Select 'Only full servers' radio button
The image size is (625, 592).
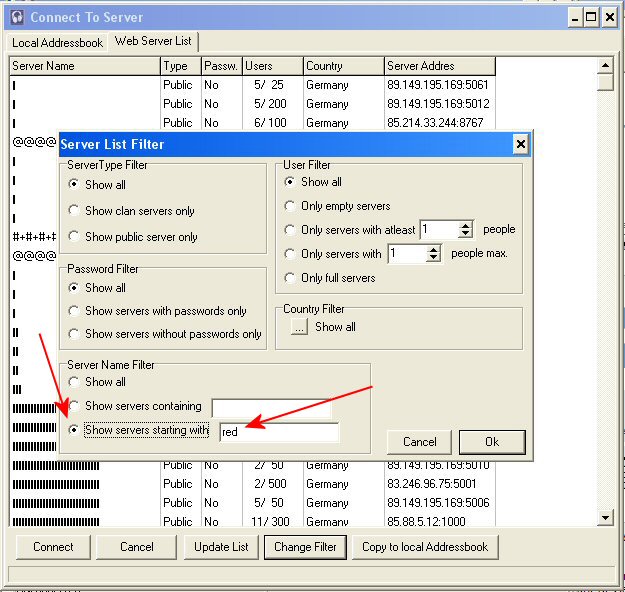(291, 278)
